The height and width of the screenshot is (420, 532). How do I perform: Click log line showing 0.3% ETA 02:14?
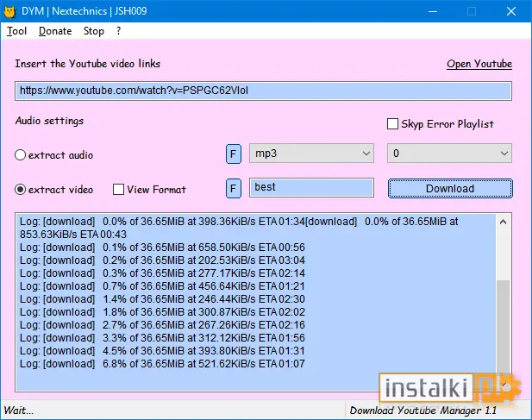[162, 273]
